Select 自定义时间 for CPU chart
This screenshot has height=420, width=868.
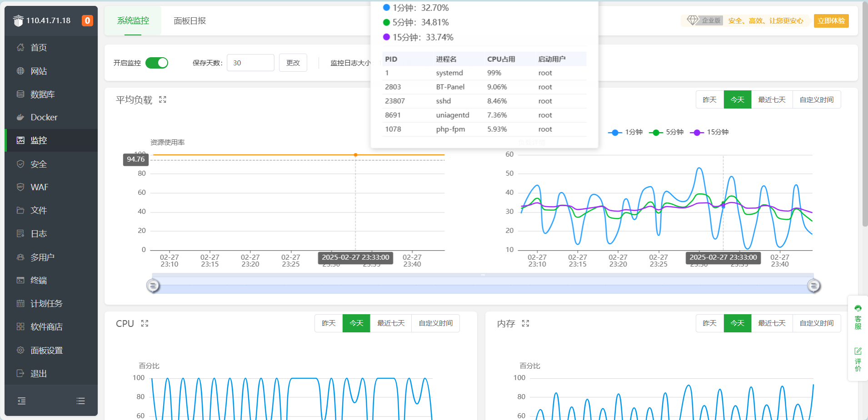tap(436, 323)
